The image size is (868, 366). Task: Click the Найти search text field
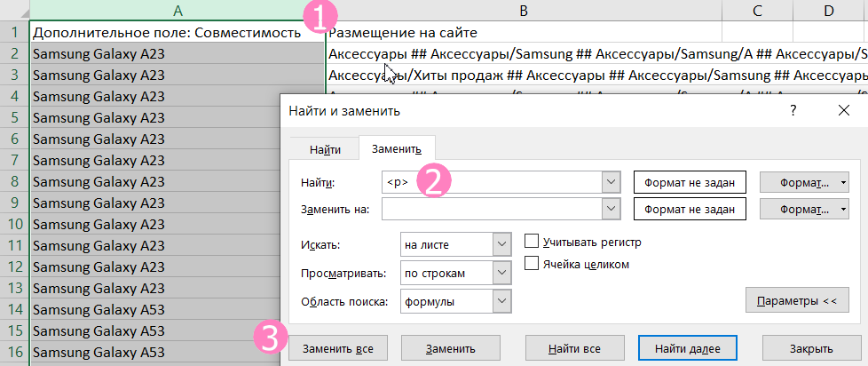[492, 182]
